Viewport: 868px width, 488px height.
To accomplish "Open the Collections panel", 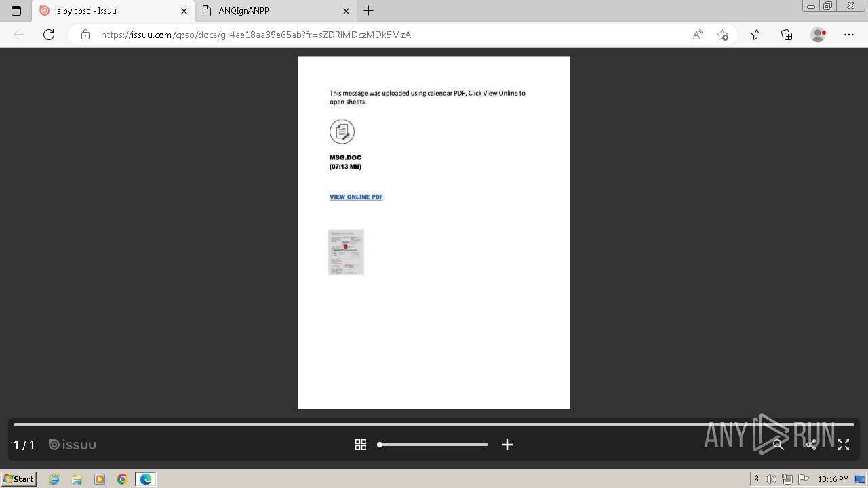I will coord(787,35).
